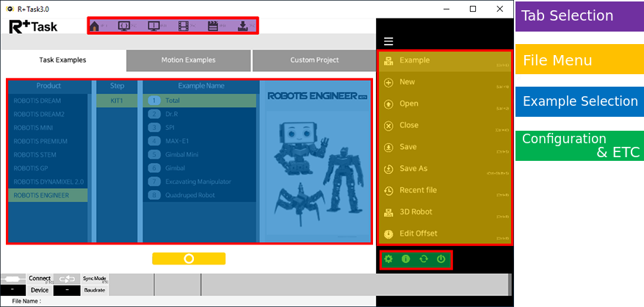Click the Sync Mode button

click(x=95, y=278)
